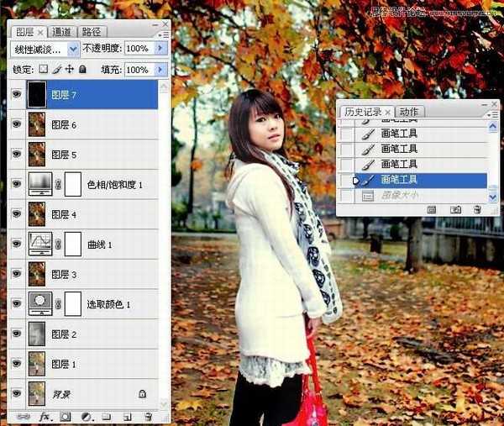The image size is (504, 426).
Task: Hide 图层 7 via eye icon
Action: pyautogui.click(x=17, y=94)
